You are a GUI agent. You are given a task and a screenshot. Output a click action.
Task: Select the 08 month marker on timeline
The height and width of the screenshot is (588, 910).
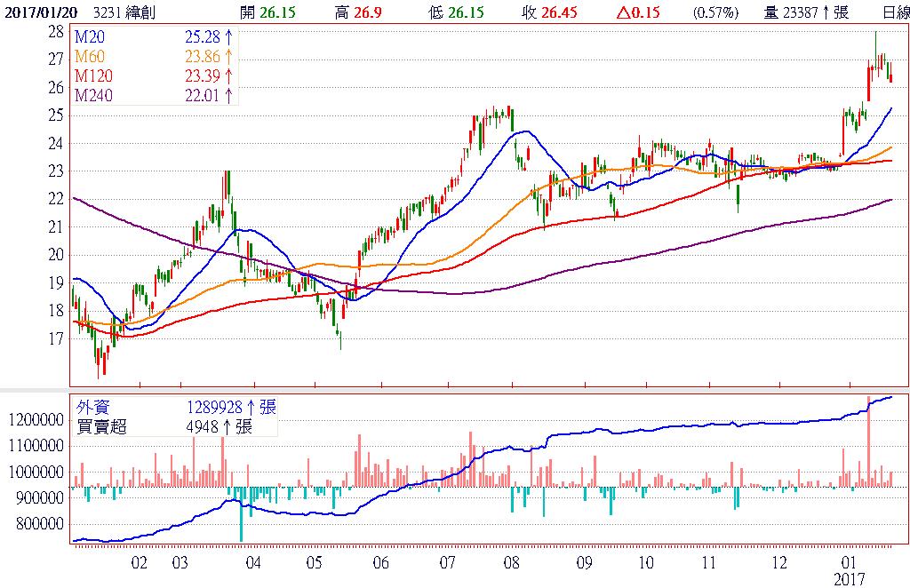tap(511, 563)
